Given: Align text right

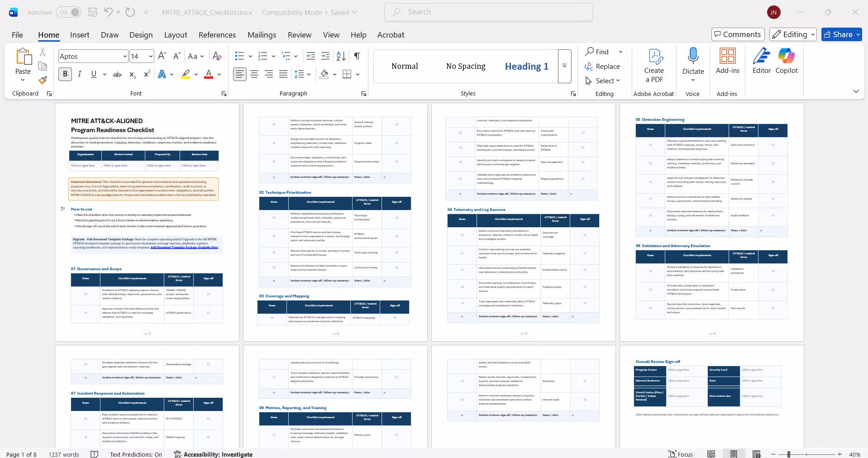Looking at the screenshot, I should tap(269, 74).
